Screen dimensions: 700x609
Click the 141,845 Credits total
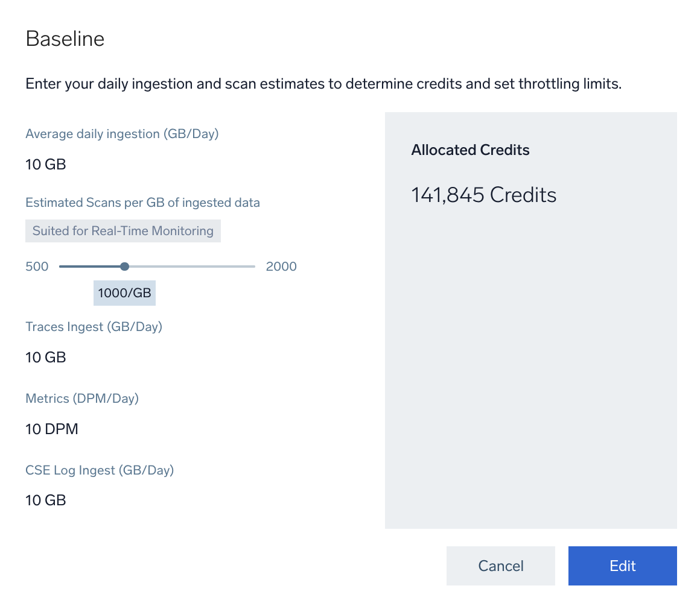pyautogui.click(x=483, y=195)
